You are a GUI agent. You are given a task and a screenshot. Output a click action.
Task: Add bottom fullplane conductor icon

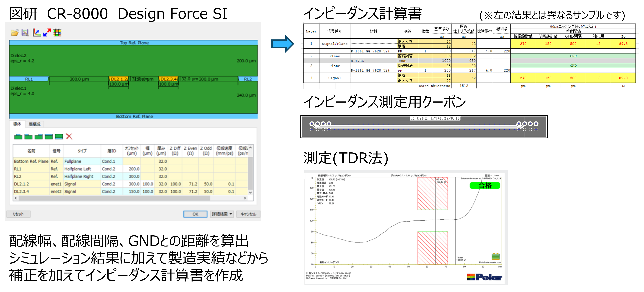(59, 136)
